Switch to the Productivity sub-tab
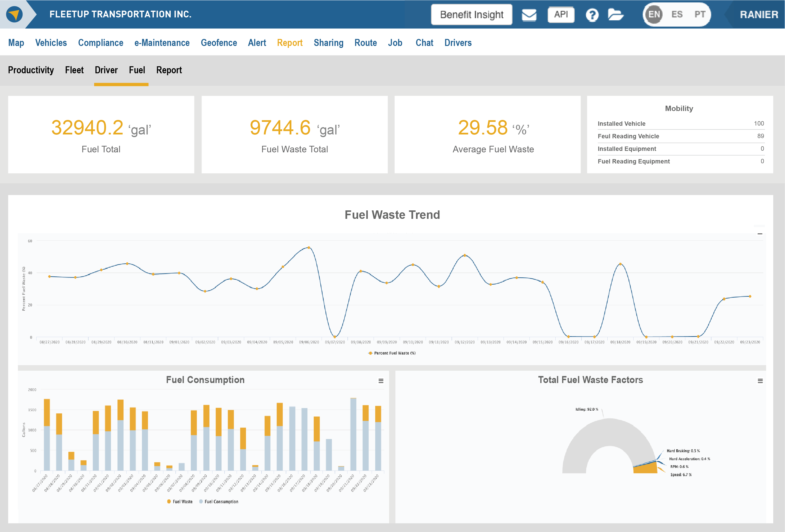This screenshot has width=785, height=532. click(x=31, y=70)
